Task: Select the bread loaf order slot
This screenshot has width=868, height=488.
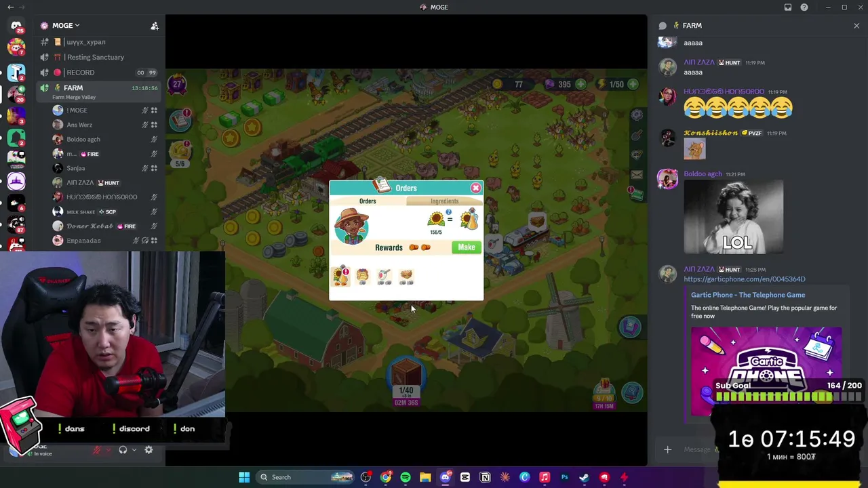Action: point(406,276)
